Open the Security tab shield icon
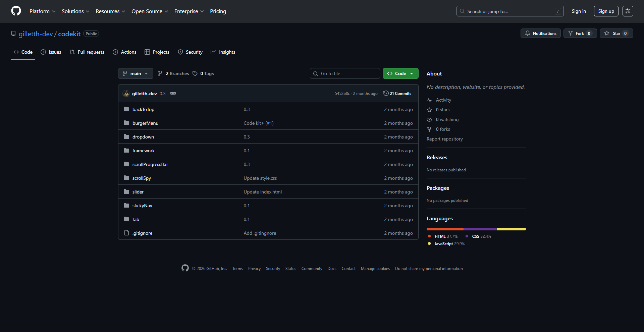This screenshot has height=332, width=644. coord(181,52)
